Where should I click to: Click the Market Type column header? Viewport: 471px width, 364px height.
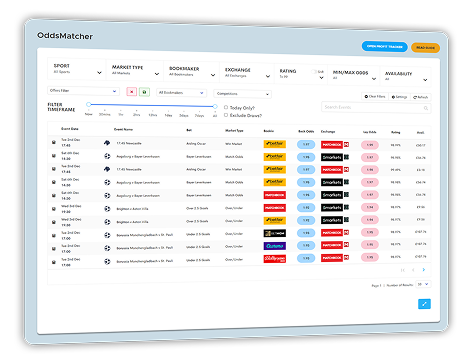[x=234, y=130]
